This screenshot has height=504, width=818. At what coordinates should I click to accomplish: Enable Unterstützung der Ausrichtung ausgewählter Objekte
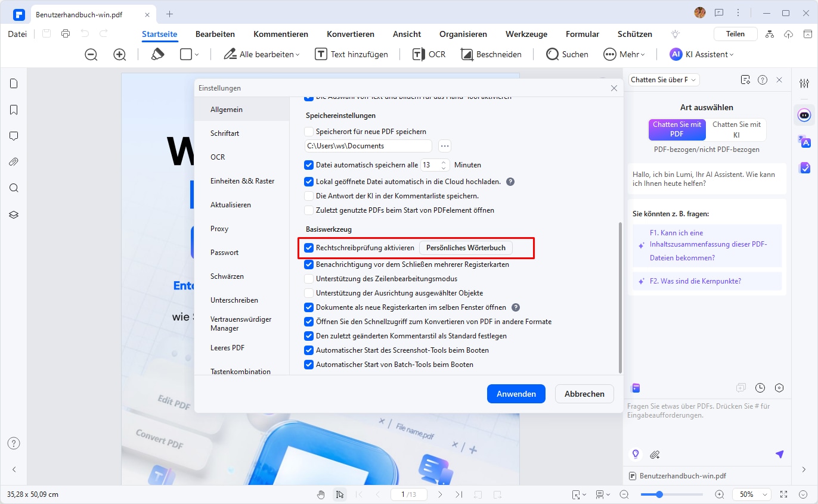pos(309,293)
